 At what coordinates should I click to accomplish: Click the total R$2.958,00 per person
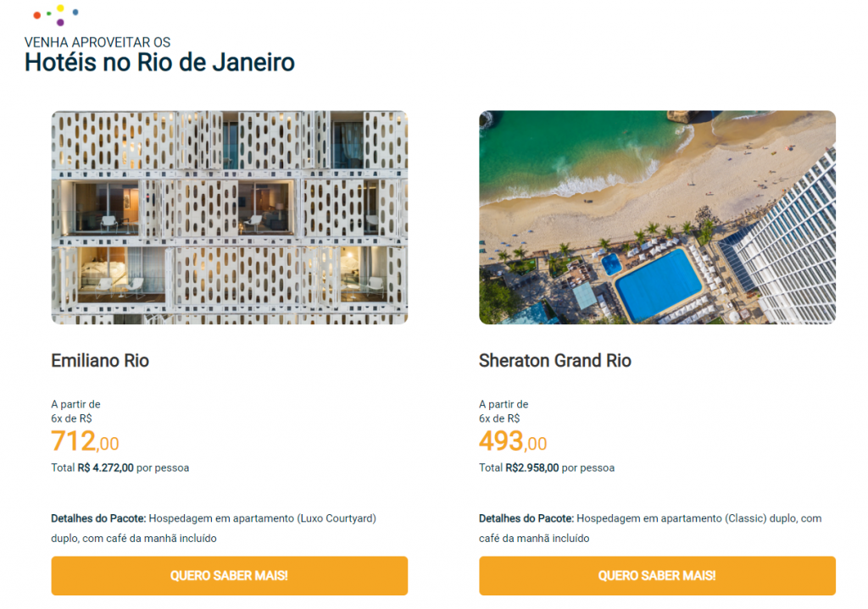coord(546,468)
